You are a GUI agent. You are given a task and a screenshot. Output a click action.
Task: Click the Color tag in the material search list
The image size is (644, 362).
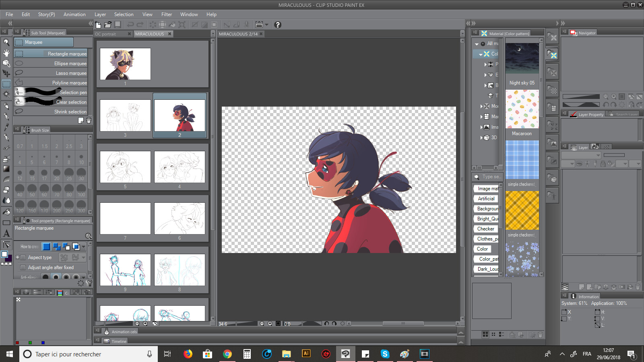[x=482, y=249]
